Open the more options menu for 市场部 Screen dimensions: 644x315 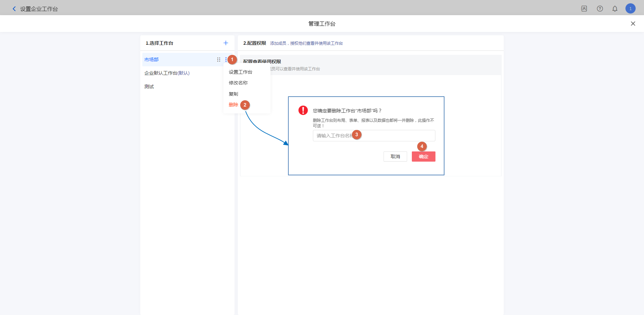(226, 60)
